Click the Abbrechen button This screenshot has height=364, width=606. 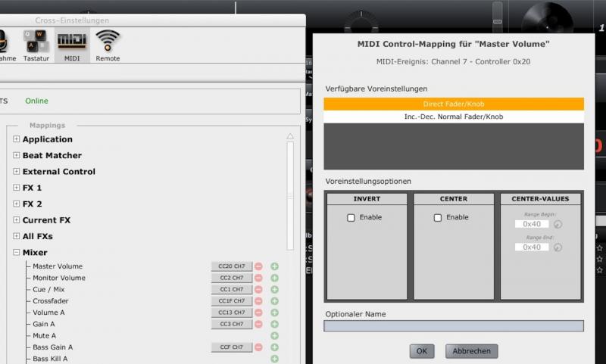click(472, 351)
